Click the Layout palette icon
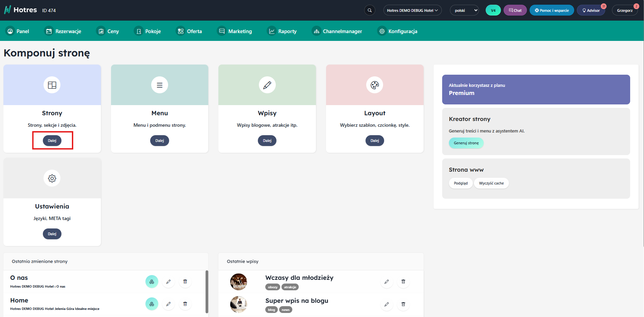Viewport: 644px width, 317px height. click(x=375, y=85)
